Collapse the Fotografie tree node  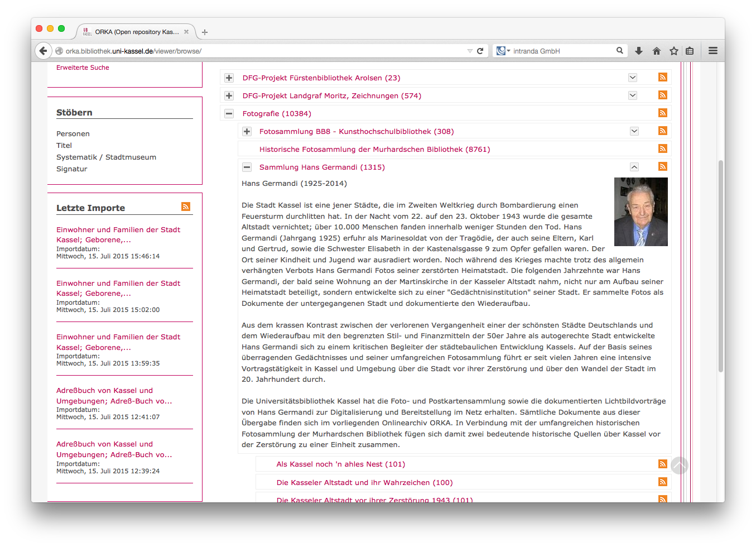(x=229, y=114)
